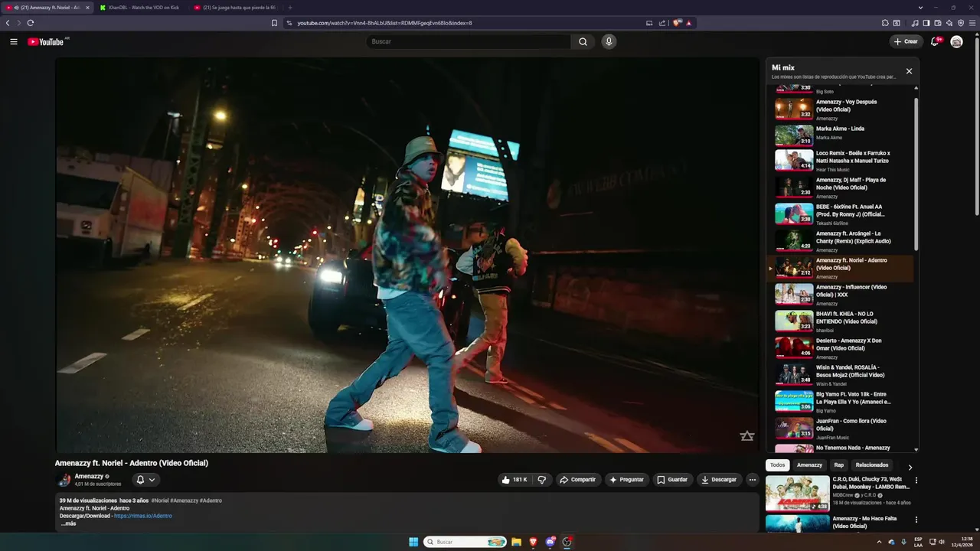980x551 pixels.
Task: Bookmark this page in address bar
Action: [274, 23]
